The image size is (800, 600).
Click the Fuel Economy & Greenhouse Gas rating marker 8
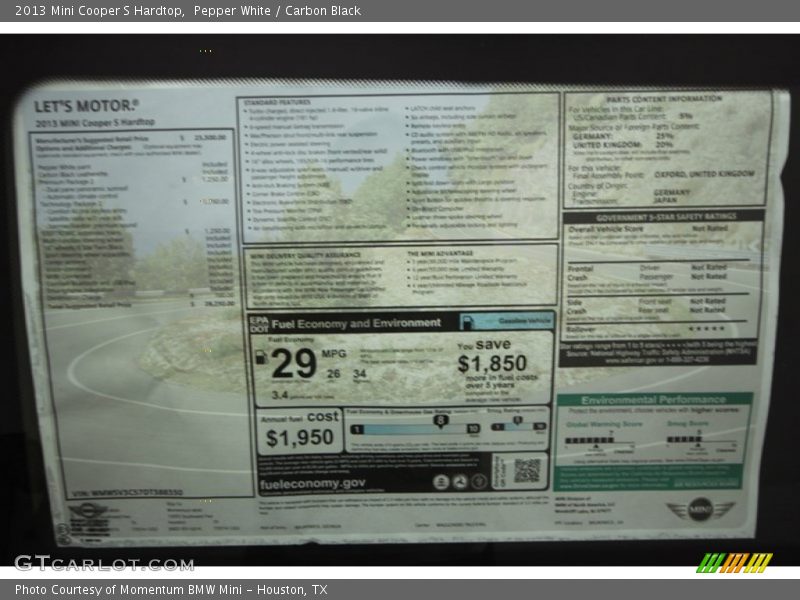coord(440,421)
